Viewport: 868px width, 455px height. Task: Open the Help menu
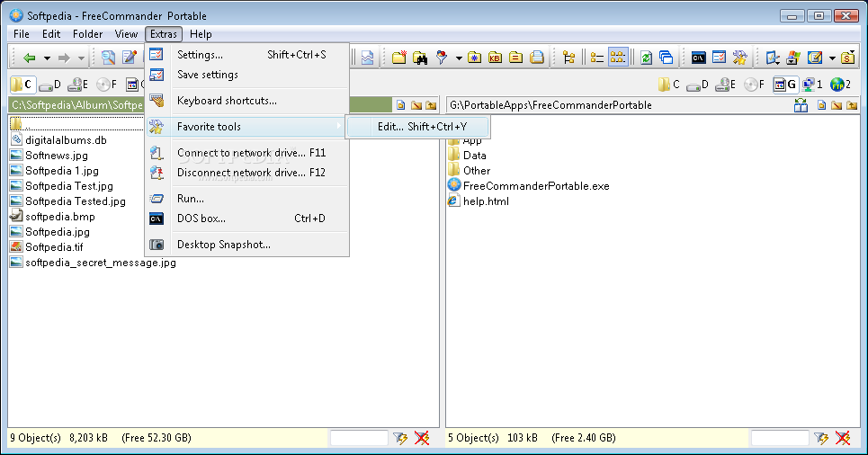coord(201,34)
